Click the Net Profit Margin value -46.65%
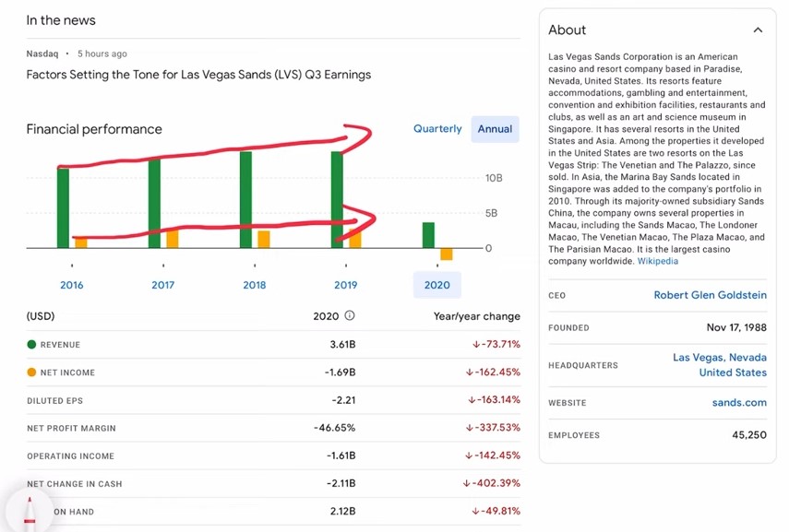 [x=335, y=428]
